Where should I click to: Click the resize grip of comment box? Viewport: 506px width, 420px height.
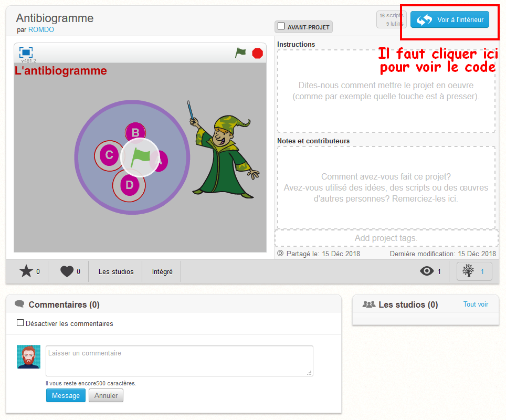click(310, 373)
